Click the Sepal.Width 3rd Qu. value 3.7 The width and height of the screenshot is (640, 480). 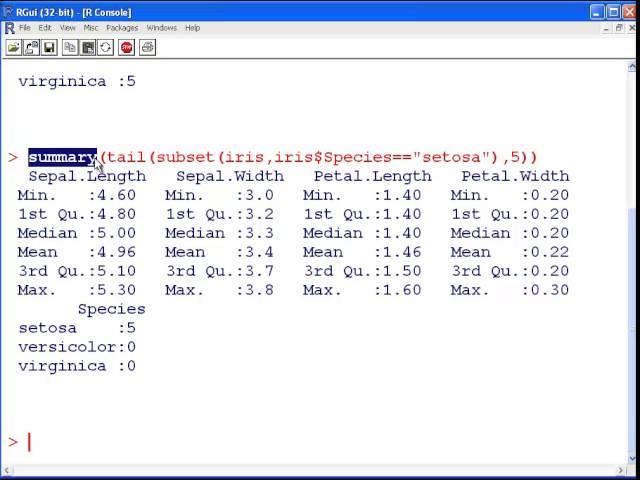click(x=259, y=271)
